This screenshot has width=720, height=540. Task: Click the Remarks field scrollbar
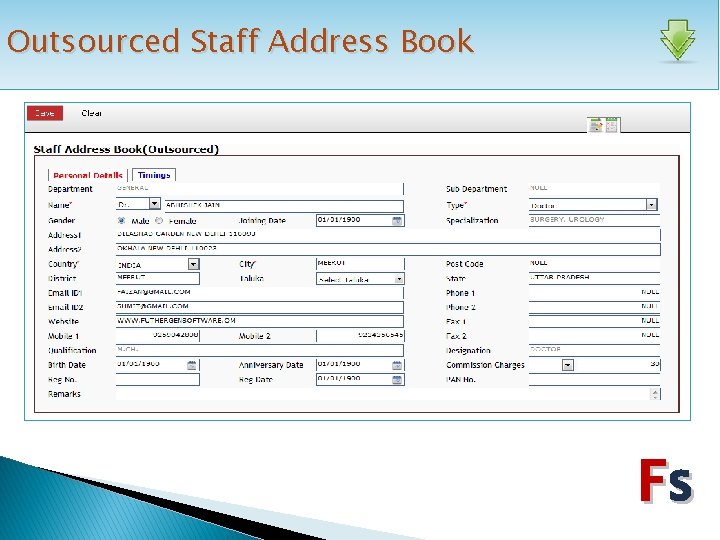point(656,394)
